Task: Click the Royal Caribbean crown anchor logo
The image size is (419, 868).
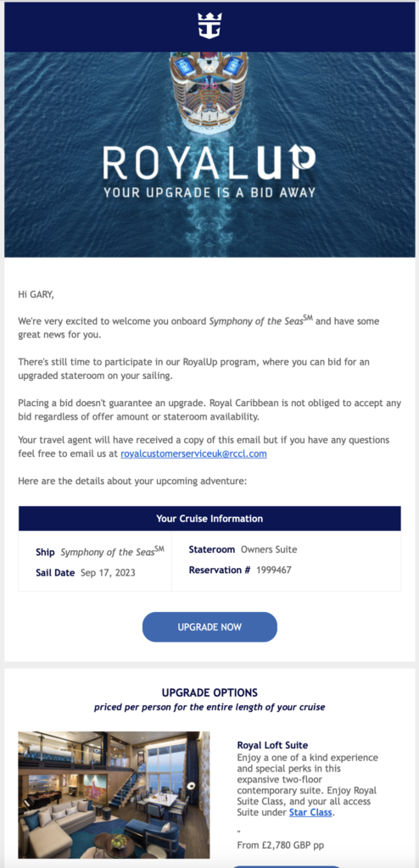Action: click(209, 25)
